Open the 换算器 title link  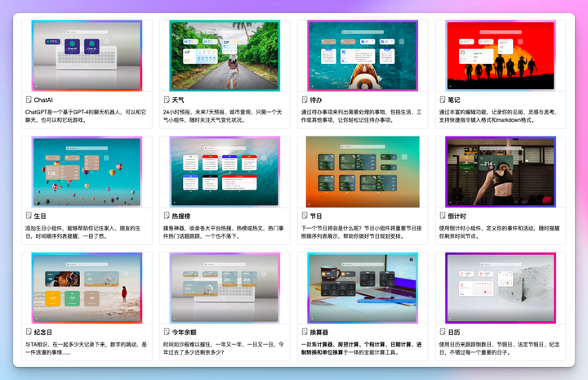coord(319,332)
